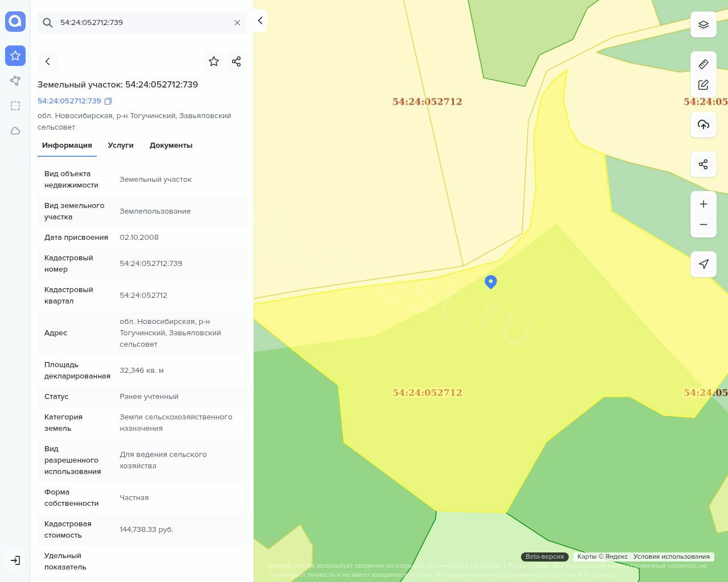Add parcel to favorites with star
The image size is (728, 582).
click(x=214, y=61)
